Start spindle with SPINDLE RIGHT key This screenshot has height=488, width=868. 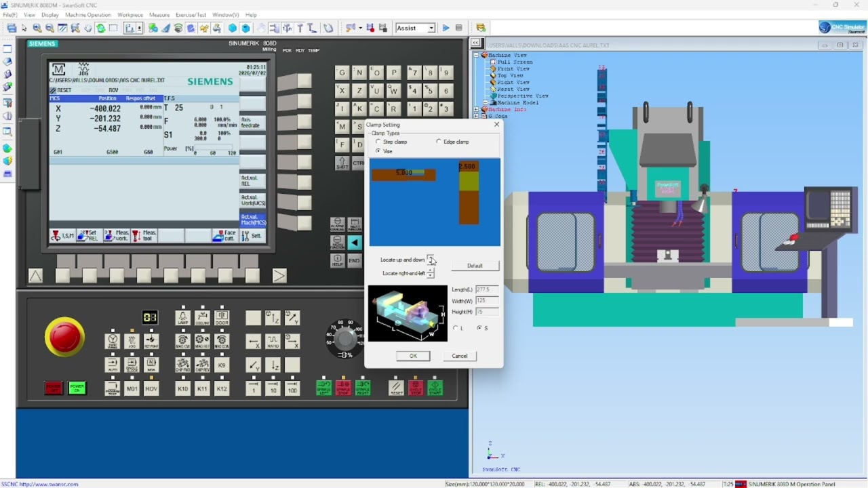[363, 388]
